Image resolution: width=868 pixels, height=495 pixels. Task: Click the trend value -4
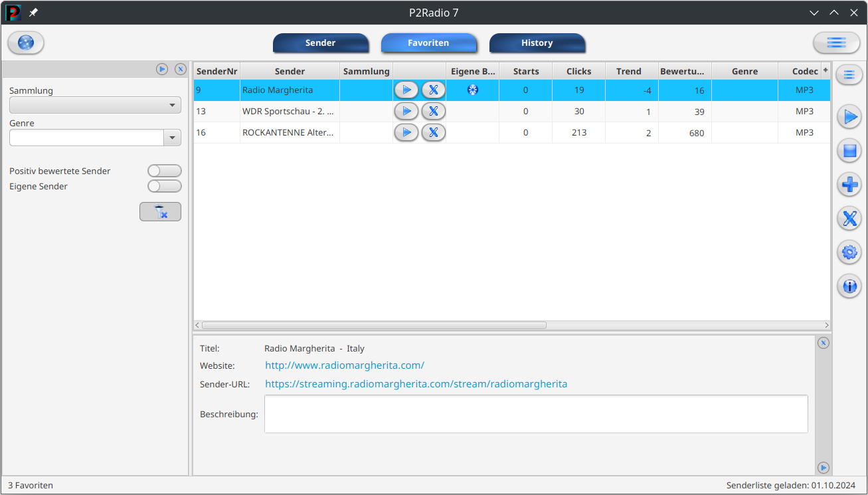(647, 90)
